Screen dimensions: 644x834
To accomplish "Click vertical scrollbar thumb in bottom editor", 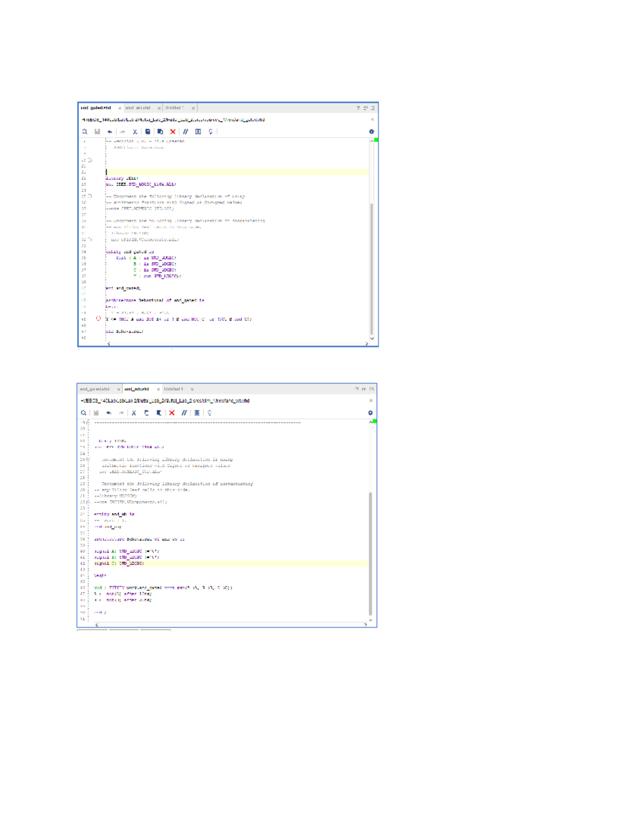I will [x=370, y=553].
